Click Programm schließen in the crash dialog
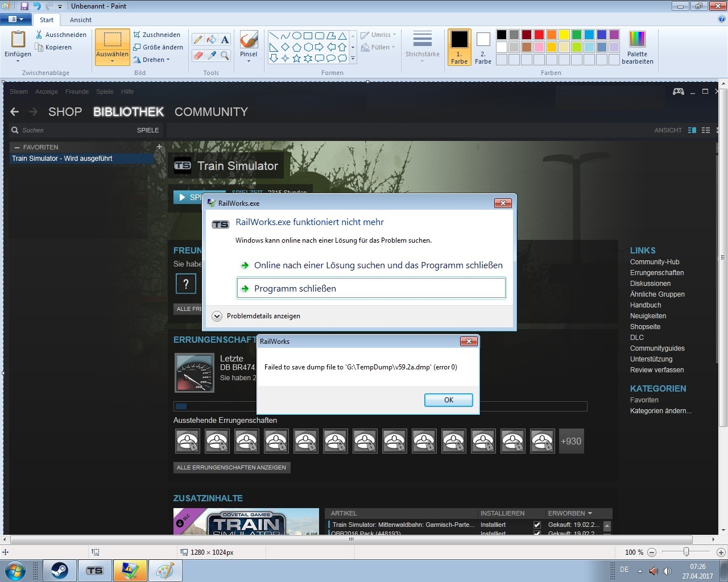 [x=371, y=288]
